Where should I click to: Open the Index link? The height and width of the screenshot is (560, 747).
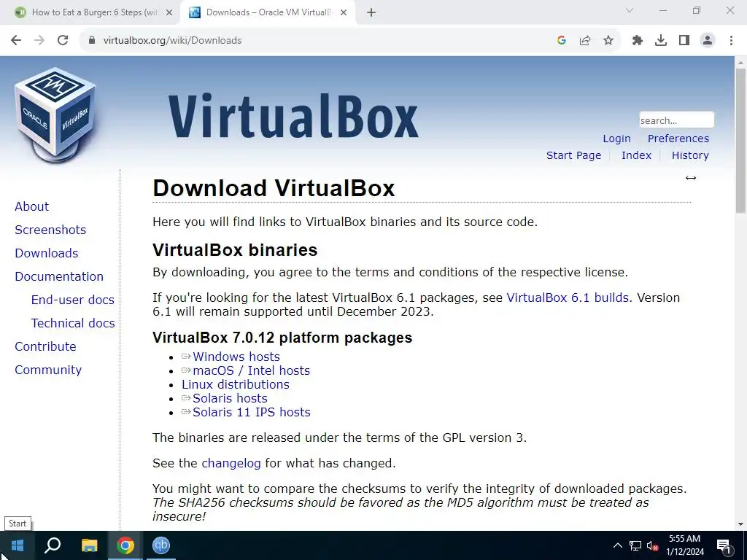pos(636,155)
